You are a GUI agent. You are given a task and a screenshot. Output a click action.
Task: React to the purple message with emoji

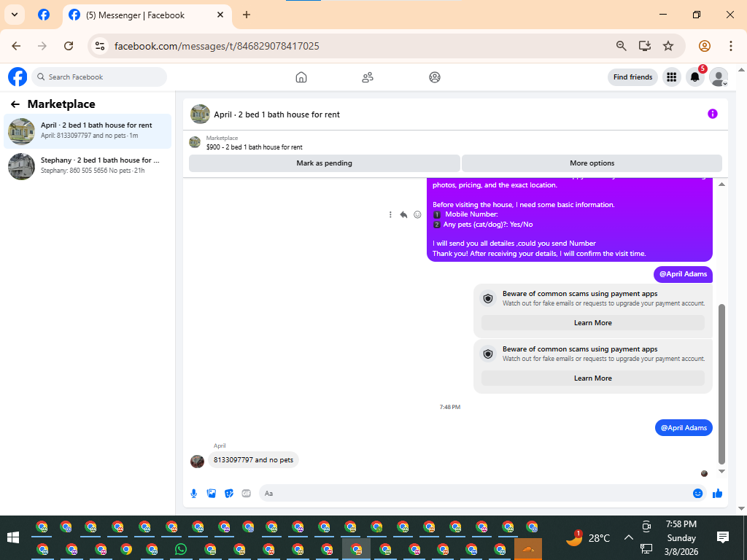(417, 215)
